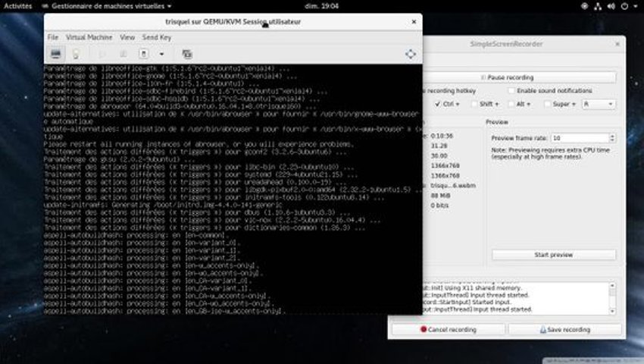
Task: Click the volume icon in top bar
Action: [611, 6]
